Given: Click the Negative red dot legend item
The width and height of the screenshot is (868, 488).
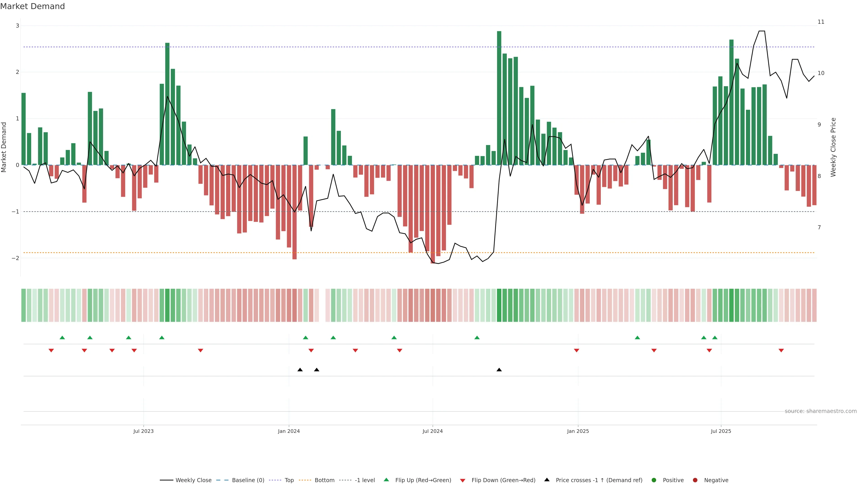Looking at the screenshot, I should click(x=695, y=480).
